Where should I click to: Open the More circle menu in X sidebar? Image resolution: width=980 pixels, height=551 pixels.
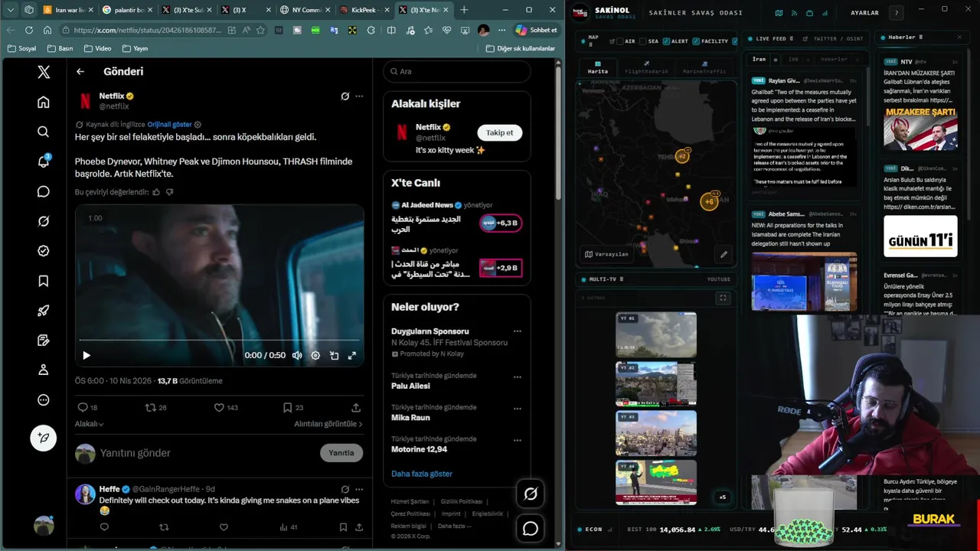click(x=44, y=399)
